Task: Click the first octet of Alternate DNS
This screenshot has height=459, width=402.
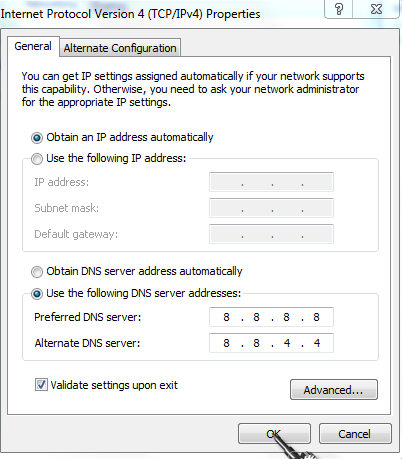Action: point(226,343)
